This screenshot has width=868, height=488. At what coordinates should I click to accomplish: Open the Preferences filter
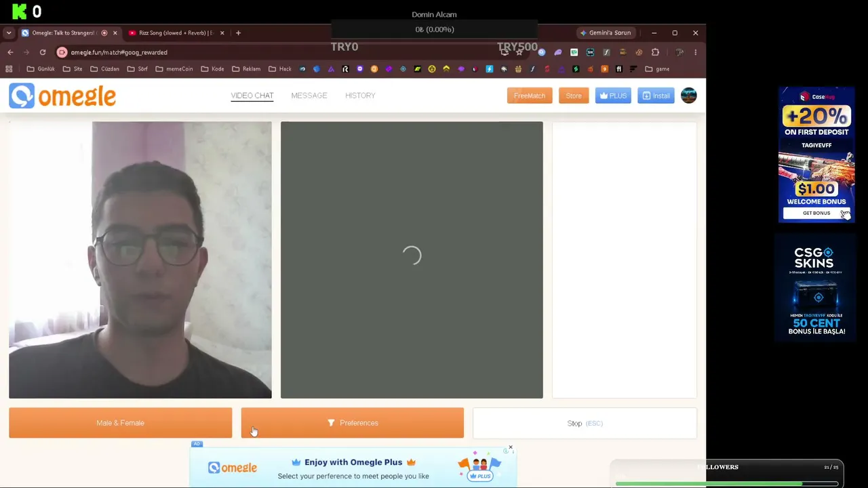[x=353, y=423]
